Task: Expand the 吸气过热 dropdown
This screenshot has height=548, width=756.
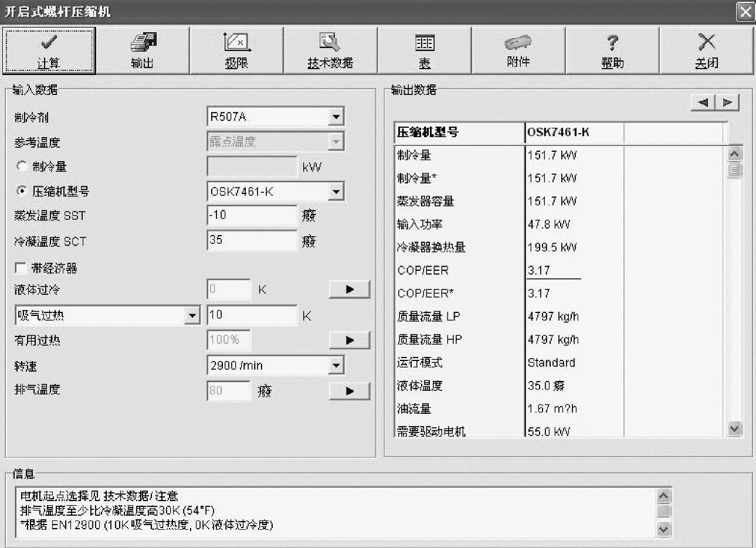Action: tap(192, 316)
